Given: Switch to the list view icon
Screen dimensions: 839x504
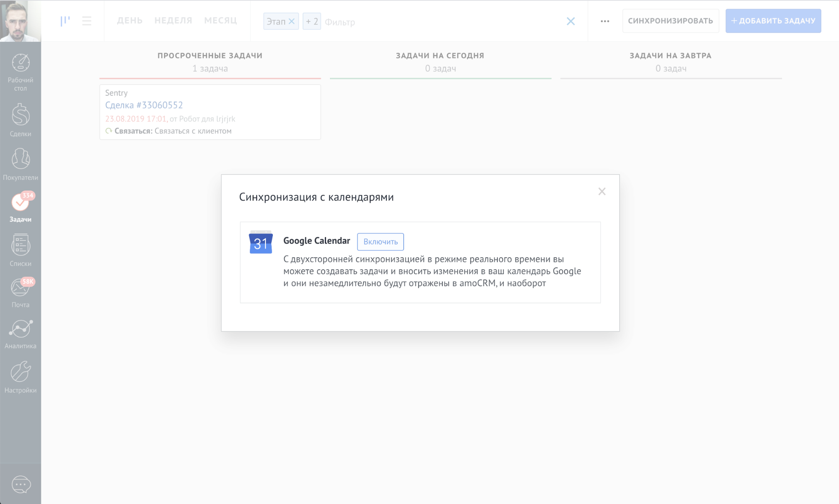Looking at the screenshot, I should pyautogui.click(x=87, y=21).
